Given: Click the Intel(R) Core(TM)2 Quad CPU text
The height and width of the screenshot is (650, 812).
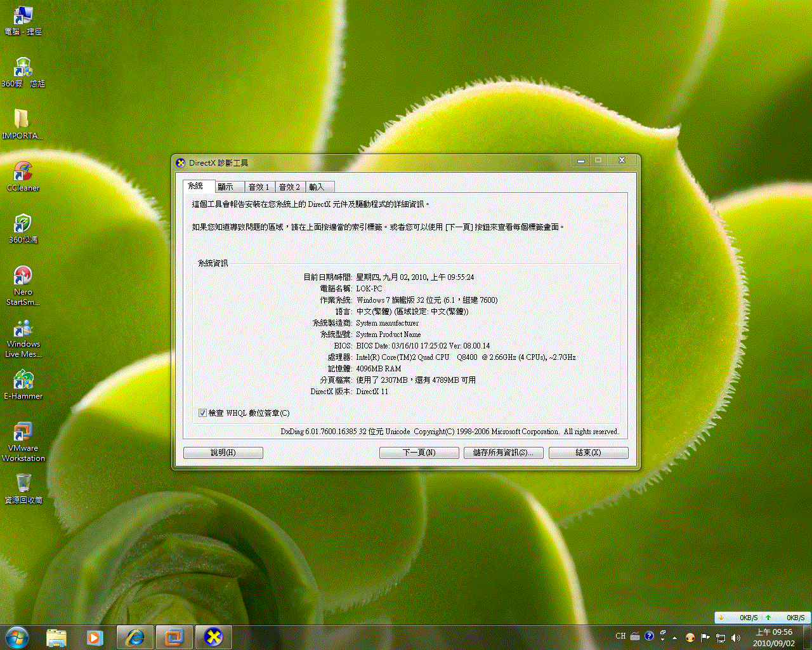Looking at the screenshot, I should coord(466,357).
